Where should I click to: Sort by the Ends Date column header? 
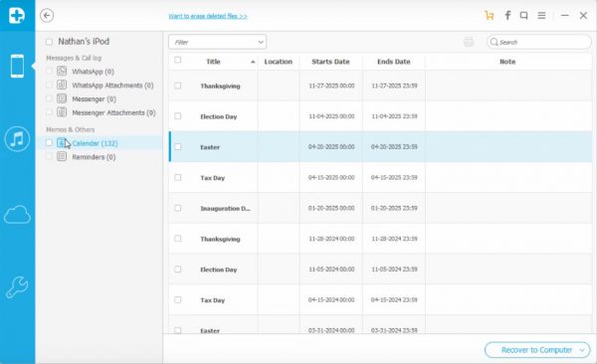click(394, 62)
